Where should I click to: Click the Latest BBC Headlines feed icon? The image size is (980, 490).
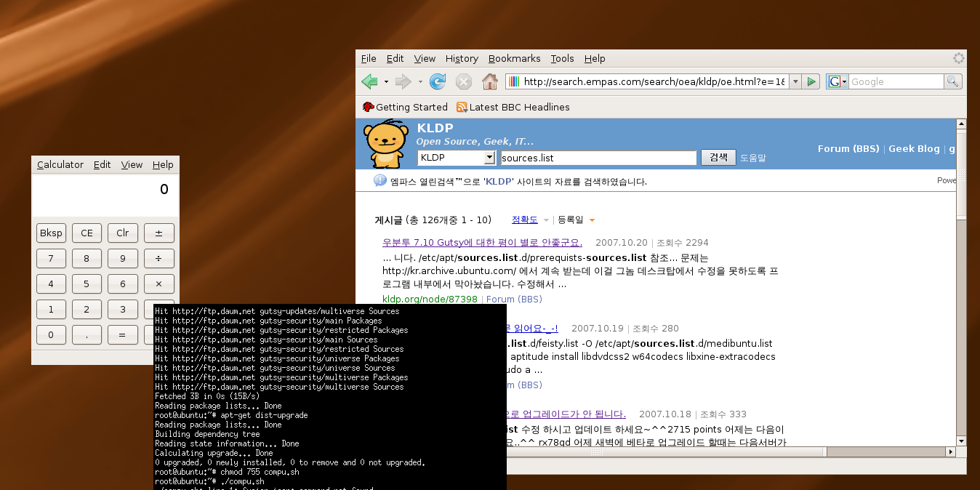(462, 107)
